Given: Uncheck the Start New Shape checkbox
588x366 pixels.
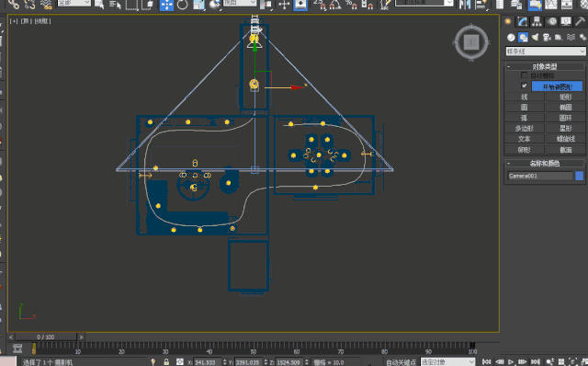Looking at the screenshot, I should [525, 86].
